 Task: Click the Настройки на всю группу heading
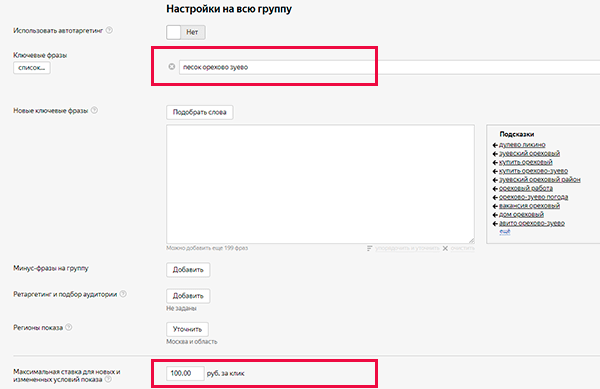[x=229, y=9]
